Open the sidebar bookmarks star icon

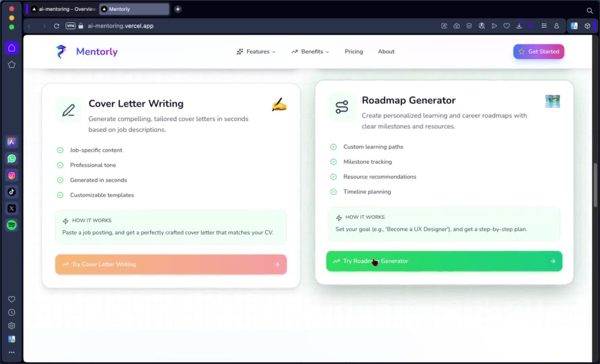point(12,65)
